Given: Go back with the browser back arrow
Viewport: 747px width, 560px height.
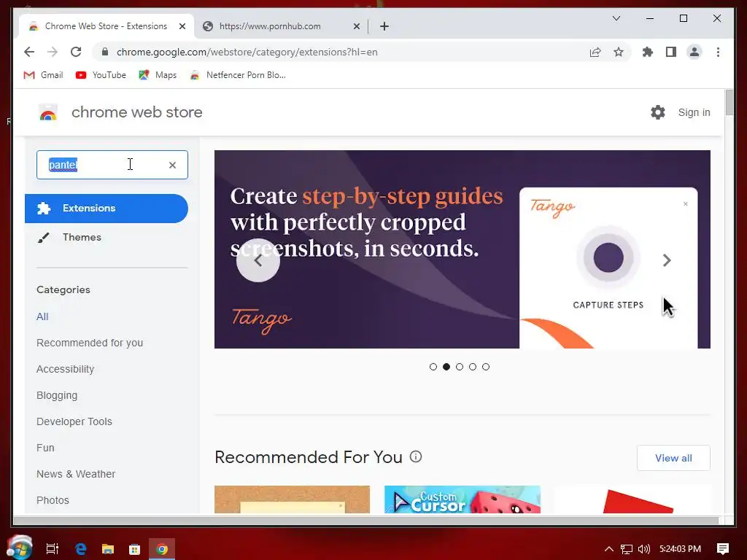Looking at the screenshot, I should pyautogui.click(x=29, y=52).
